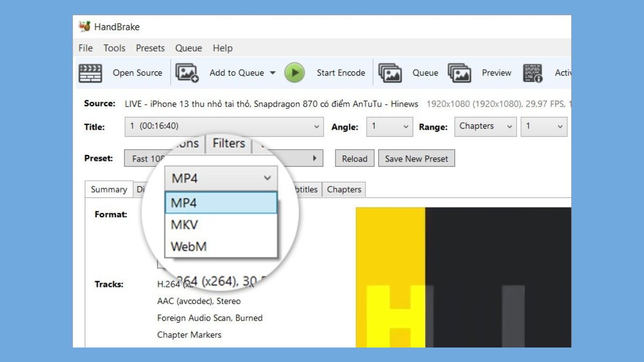Click the Open Source label

point(137,73)
